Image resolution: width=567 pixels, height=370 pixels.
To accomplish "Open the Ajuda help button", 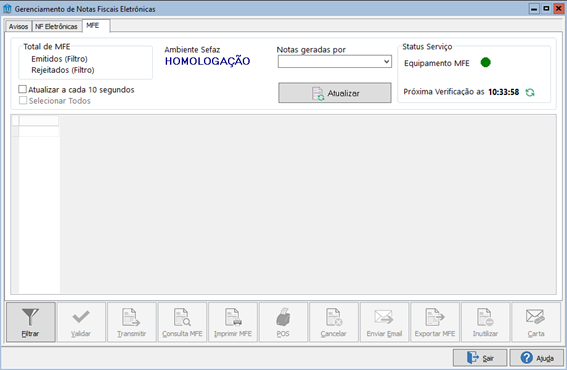I will (537, 358).
